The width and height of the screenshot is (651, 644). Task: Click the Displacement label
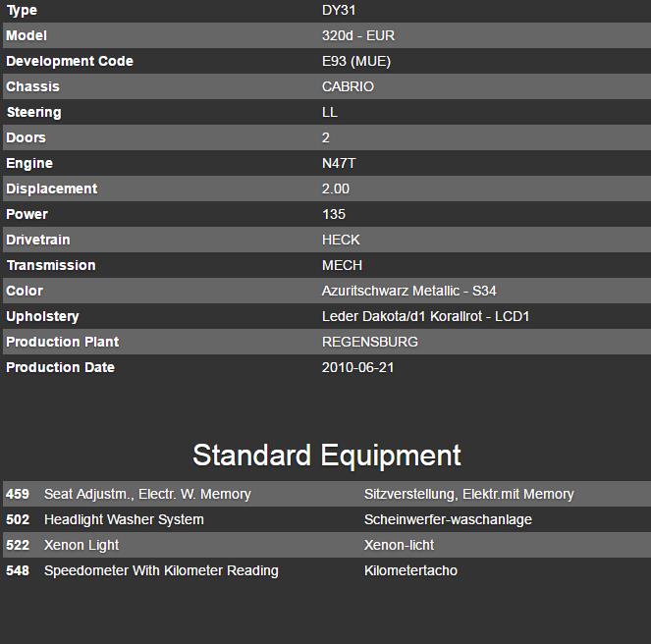pos(51,188)
